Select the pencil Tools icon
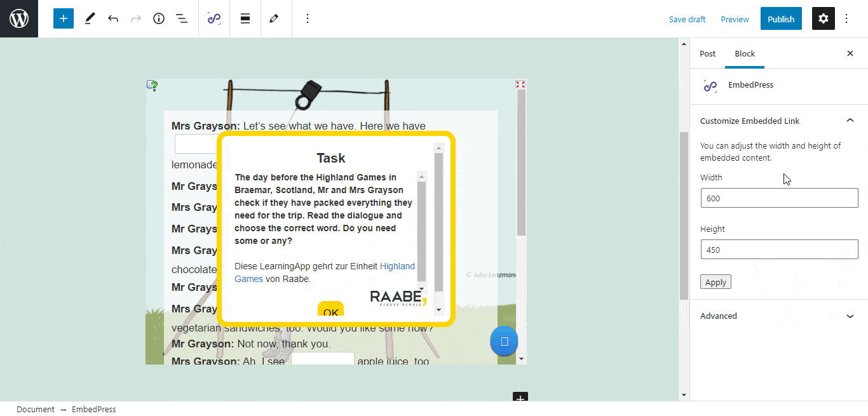Image resolution: width=868 pixels, height=416 pixels. [x=90, y=18]
